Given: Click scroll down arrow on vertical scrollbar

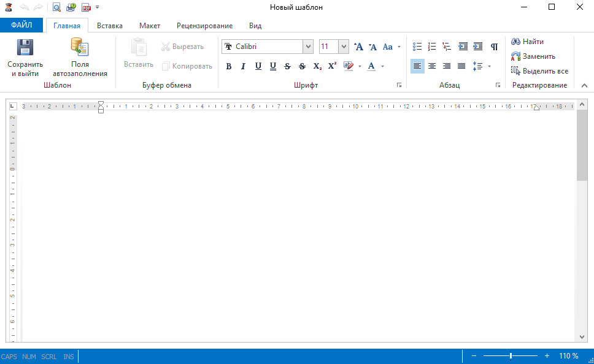Looking at the screenshot, I should pyautogui.click(x=582, y=337).
